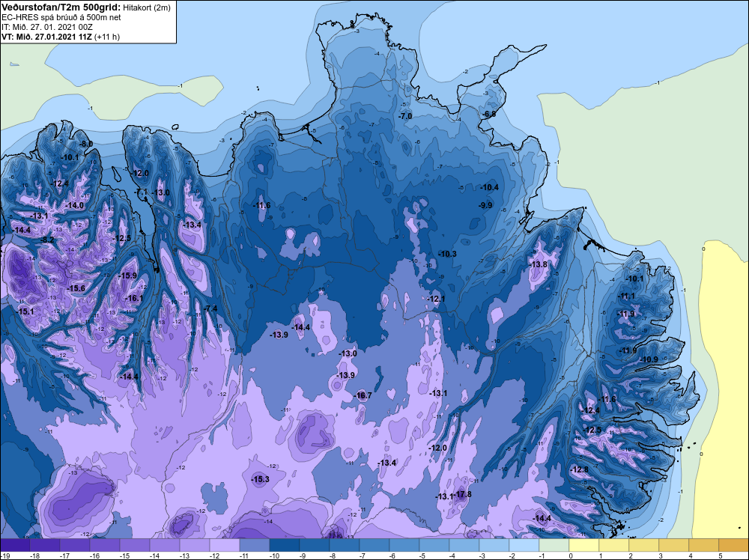Select the legend swatch labeled -10

285,546
